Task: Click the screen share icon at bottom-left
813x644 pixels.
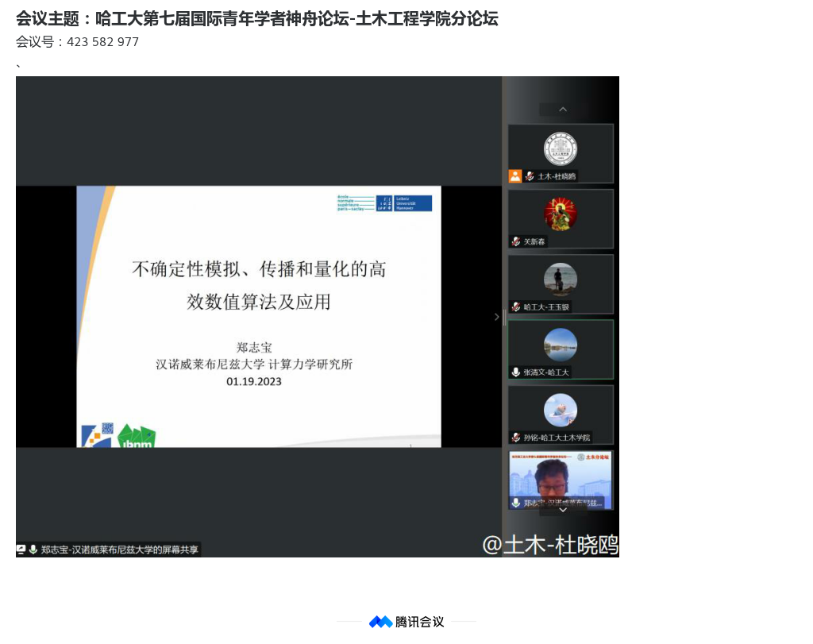Action: click(x=21, y=550)
